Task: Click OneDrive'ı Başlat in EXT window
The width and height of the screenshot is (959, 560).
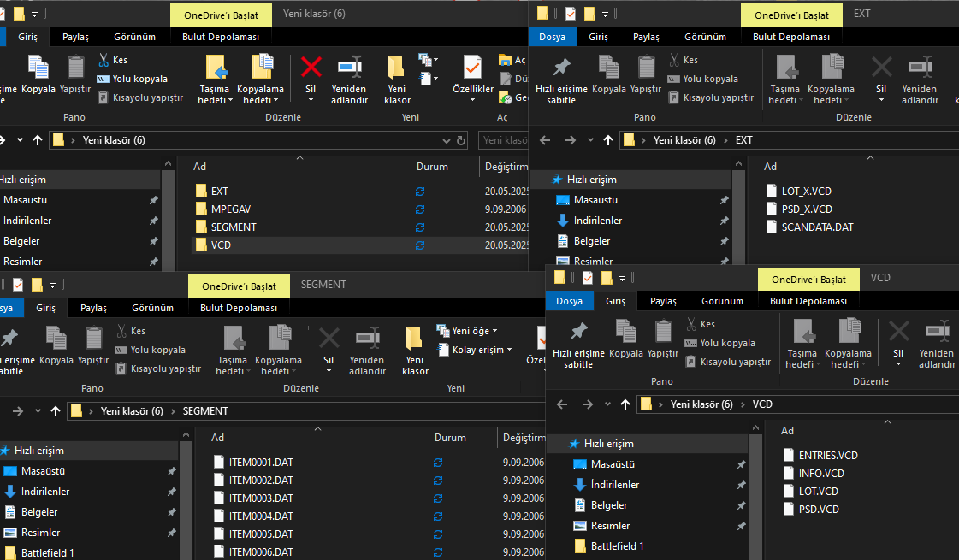Action: 791,15
